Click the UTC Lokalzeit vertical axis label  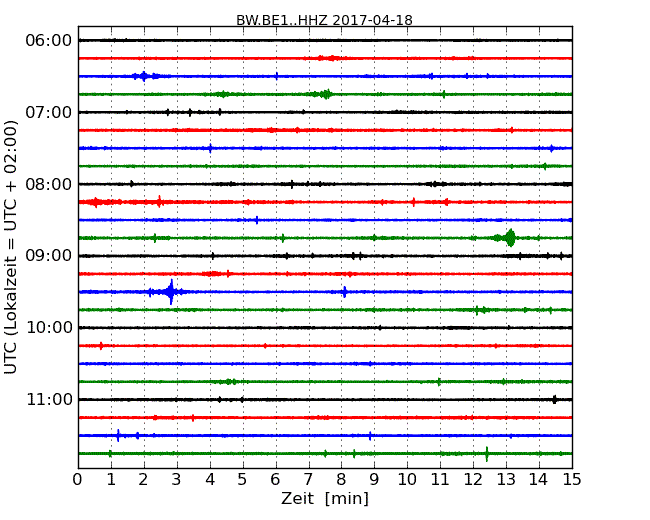(11, 247)
